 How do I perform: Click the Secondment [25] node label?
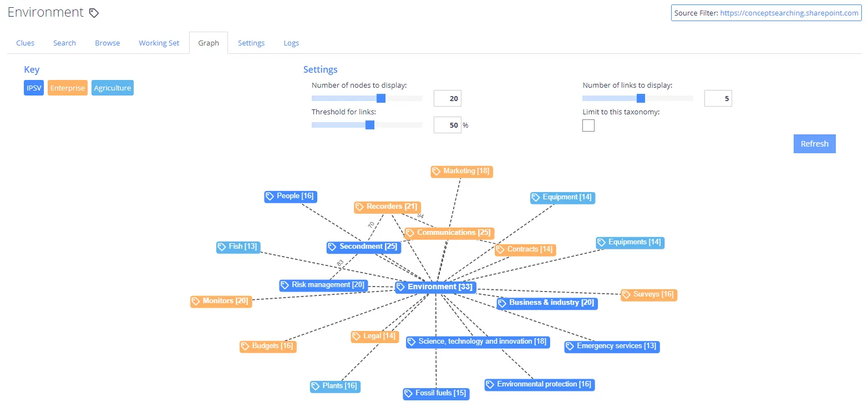click(x=368, y=247)
